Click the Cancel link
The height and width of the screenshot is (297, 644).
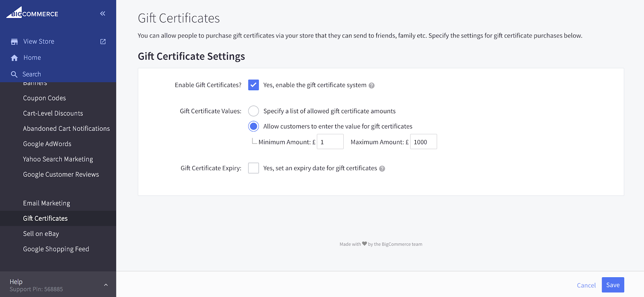[x=586, y=285]
